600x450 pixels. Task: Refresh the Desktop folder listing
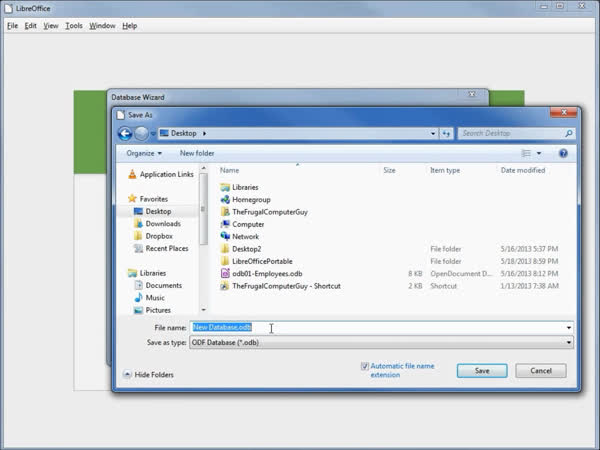[446, 134]
